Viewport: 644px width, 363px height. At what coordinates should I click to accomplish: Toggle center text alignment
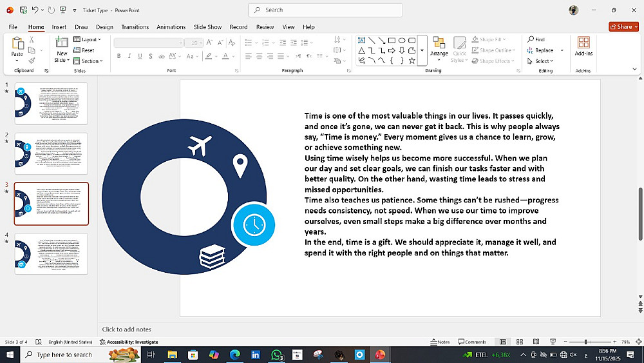pos(259,56)
